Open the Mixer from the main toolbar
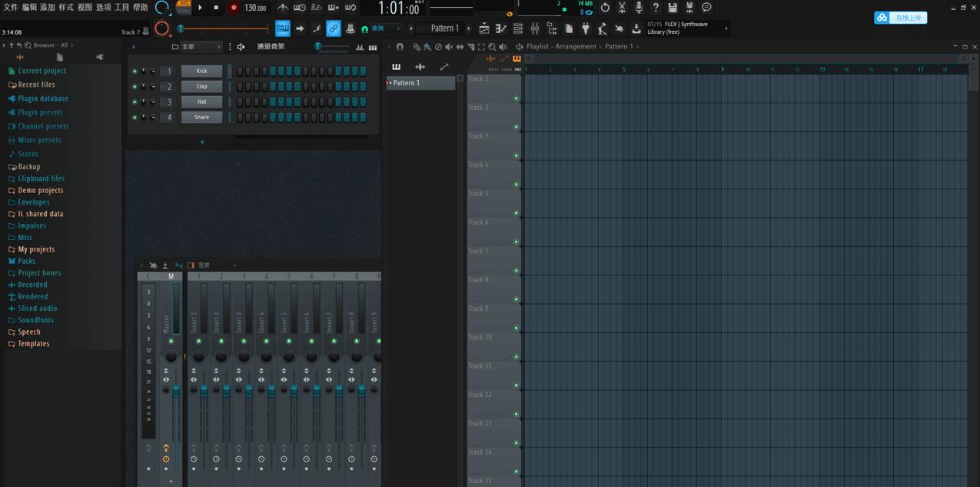 pos(536,28)
